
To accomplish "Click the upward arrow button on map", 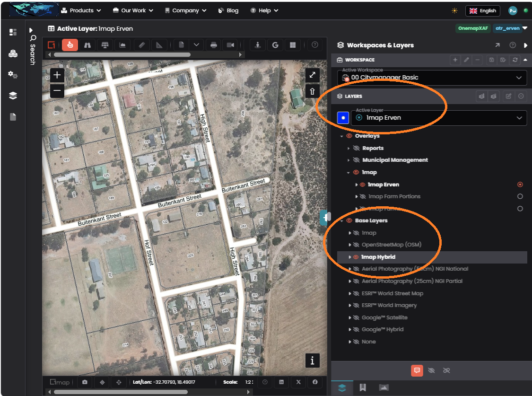I will point(312,91).
